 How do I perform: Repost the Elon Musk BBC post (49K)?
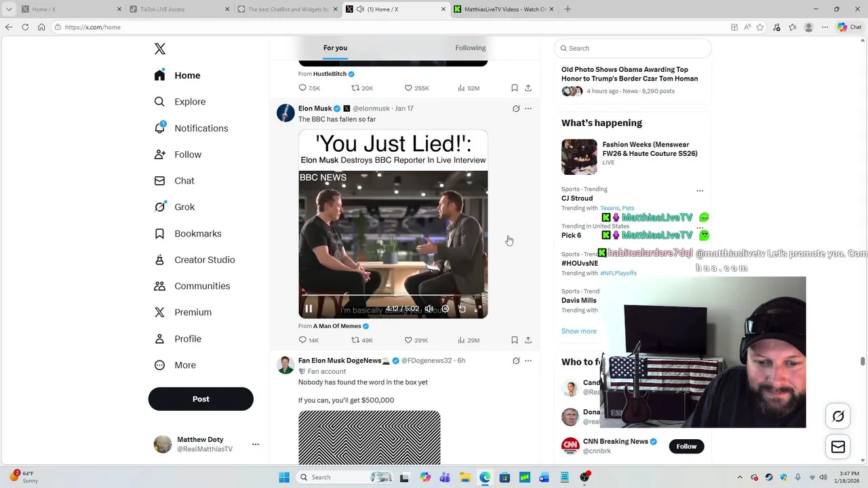point(361,340)
